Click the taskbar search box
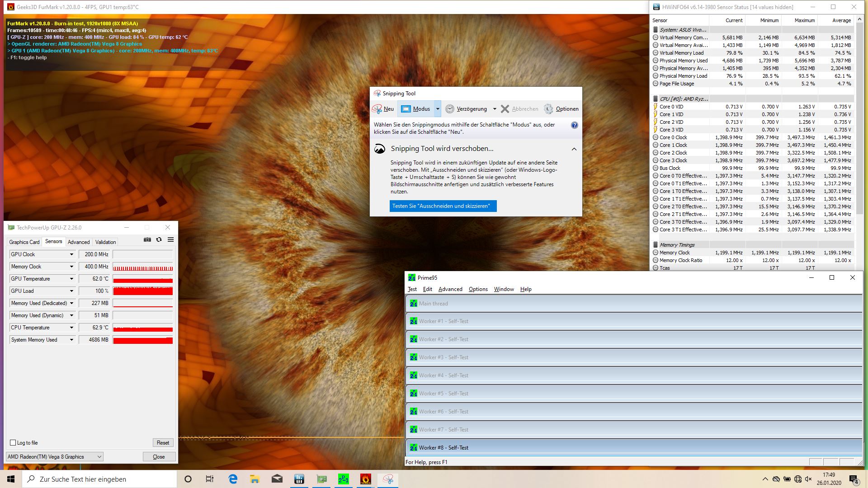The width and height of the screenshot is (868, 488). point(99,479)
